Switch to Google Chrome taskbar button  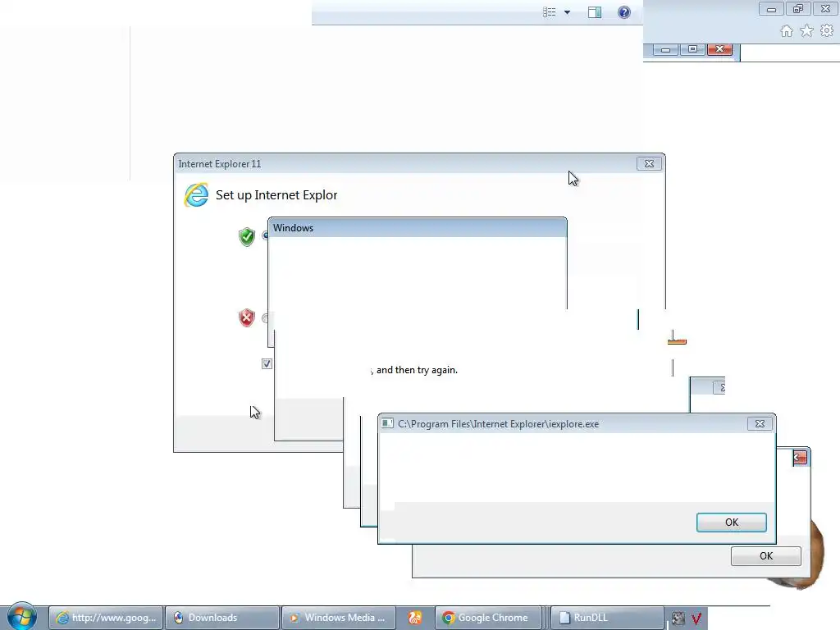pos(488,618)
